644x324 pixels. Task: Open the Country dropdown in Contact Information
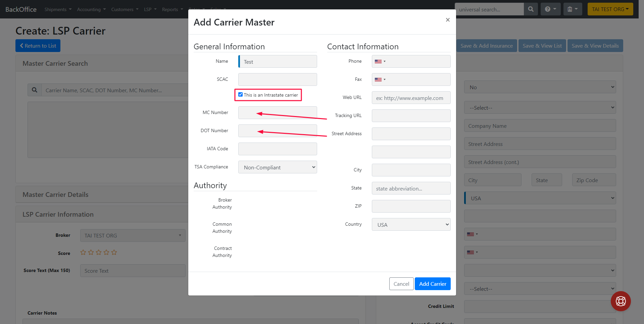(x=411, y=225)
